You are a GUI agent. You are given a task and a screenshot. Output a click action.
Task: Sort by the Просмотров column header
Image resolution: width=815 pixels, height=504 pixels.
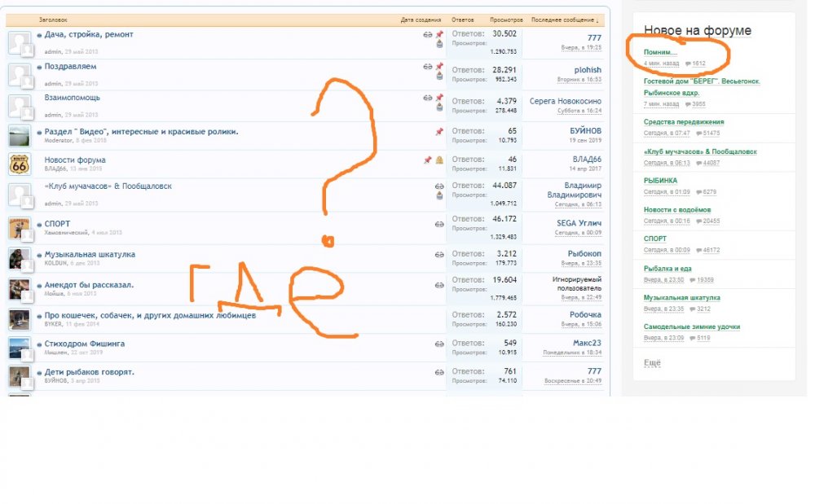pyautogui.click(x=506, y=20)
